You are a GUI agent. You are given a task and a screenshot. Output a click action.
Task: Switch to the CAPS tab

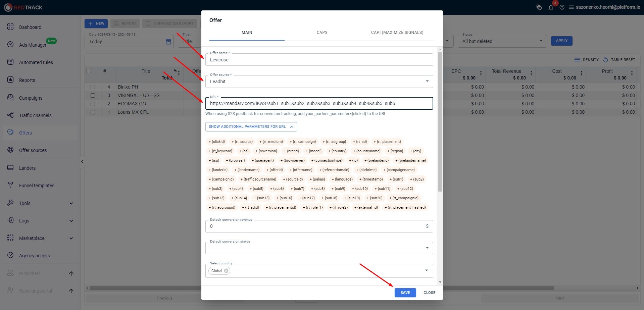[321, 32]
